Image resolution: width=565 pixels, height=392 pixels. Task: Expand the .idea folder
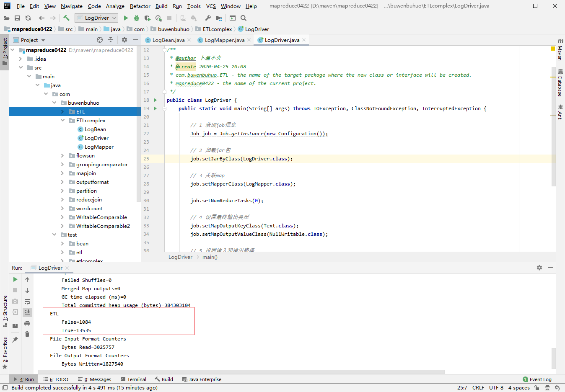pos(21,59)
